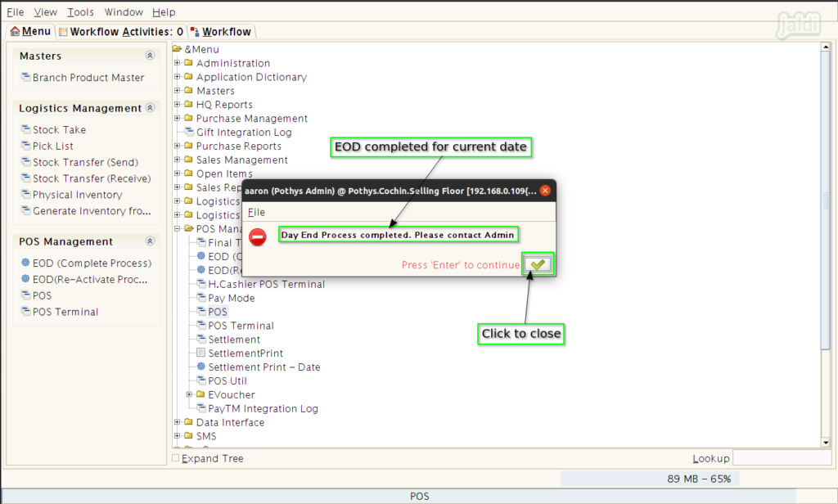Select the SettlementPrint report icon
Image resolution: width=838 pixels, height=504 pixels.
(201, 353)
